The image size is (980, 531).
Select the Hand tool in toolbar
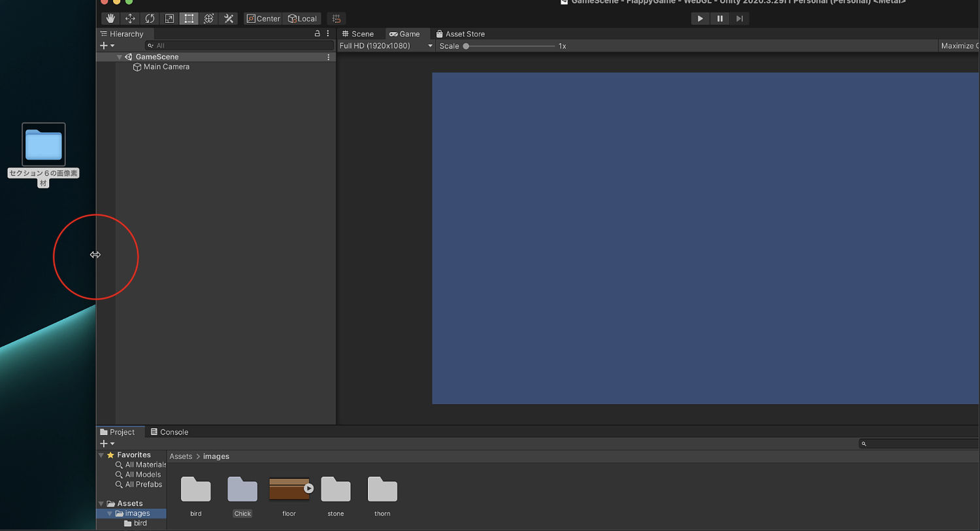(x=110, y=18)
